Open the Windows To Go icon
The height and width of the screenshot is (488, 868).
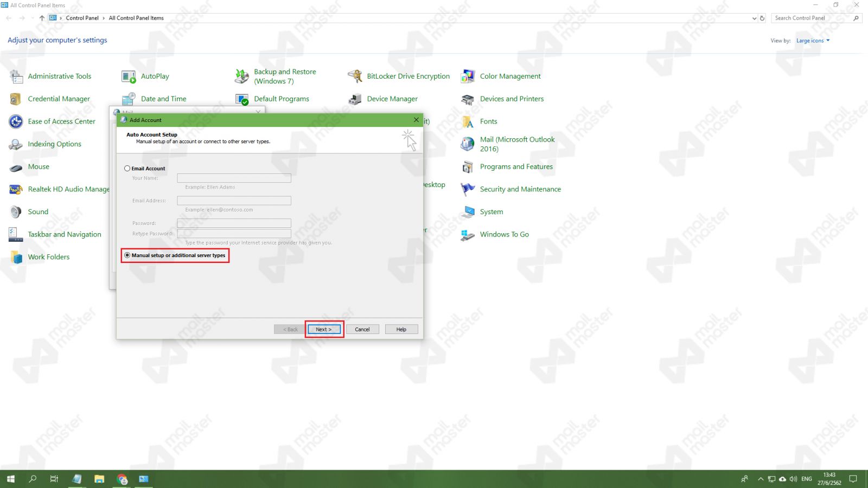click(x=468, y=235)
